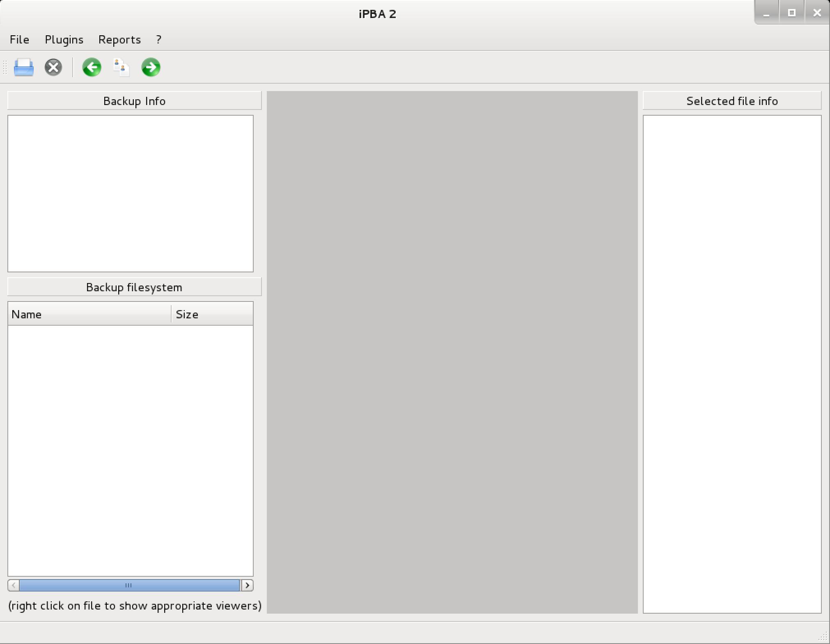
Task: Click the green left arrow icon
Action: point(92,67)
